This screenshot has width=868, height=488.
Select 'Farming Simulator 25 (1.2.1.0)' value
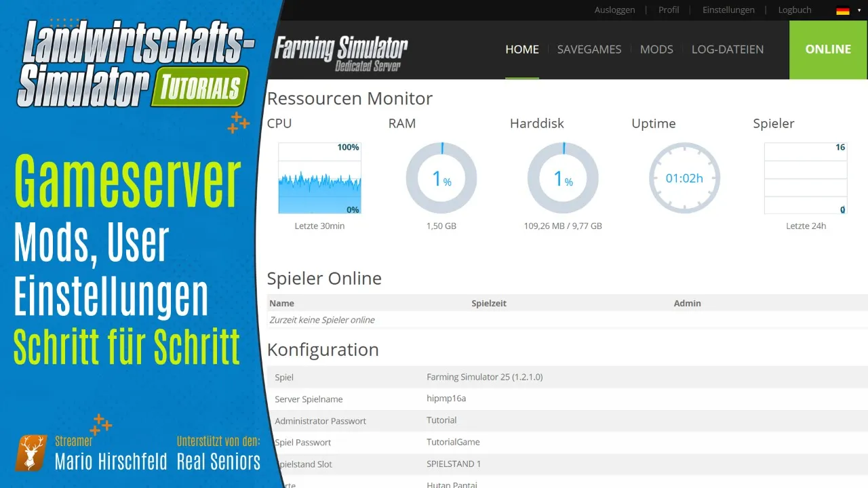pyautogui.click(x=484, y=377)
